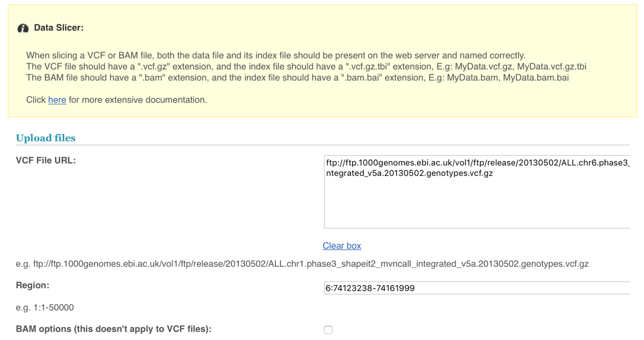This screenshot has height=340, width=644.
Task: Click the entered chr6 URL text
Action: (x=477, y=168)
